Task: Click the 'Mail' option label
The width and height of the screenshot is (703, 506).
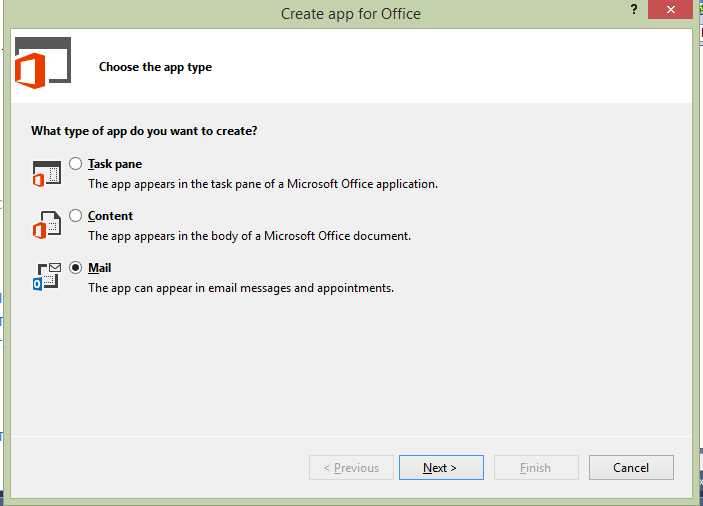Action: point(100,268)
